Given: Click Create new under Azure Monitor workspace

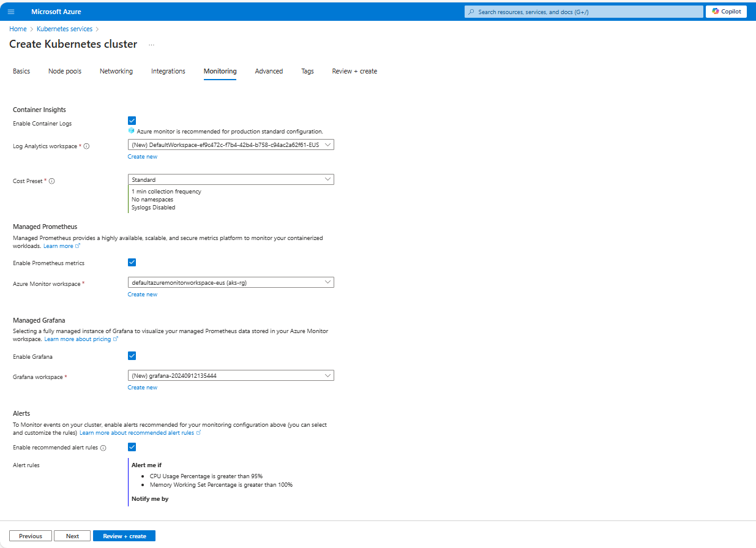Looking at the screenshot, I should click(x=143, y=295).
